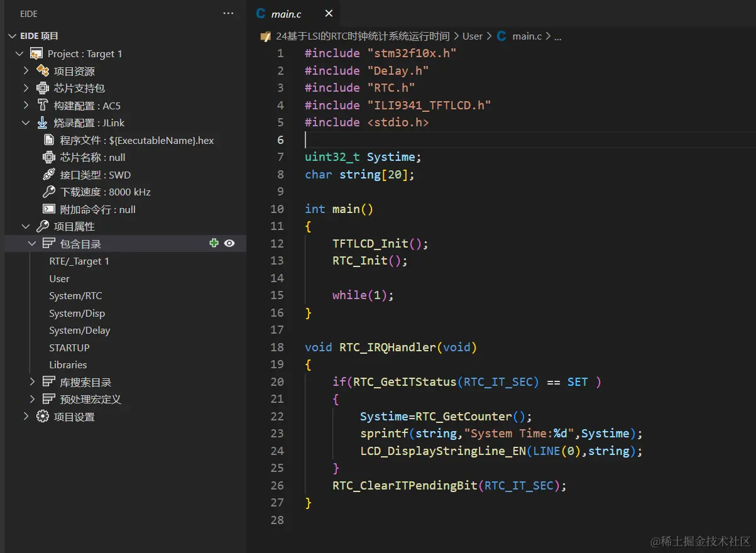
Task: Click the 项目资源 resources icon
Action: (43, 71)
